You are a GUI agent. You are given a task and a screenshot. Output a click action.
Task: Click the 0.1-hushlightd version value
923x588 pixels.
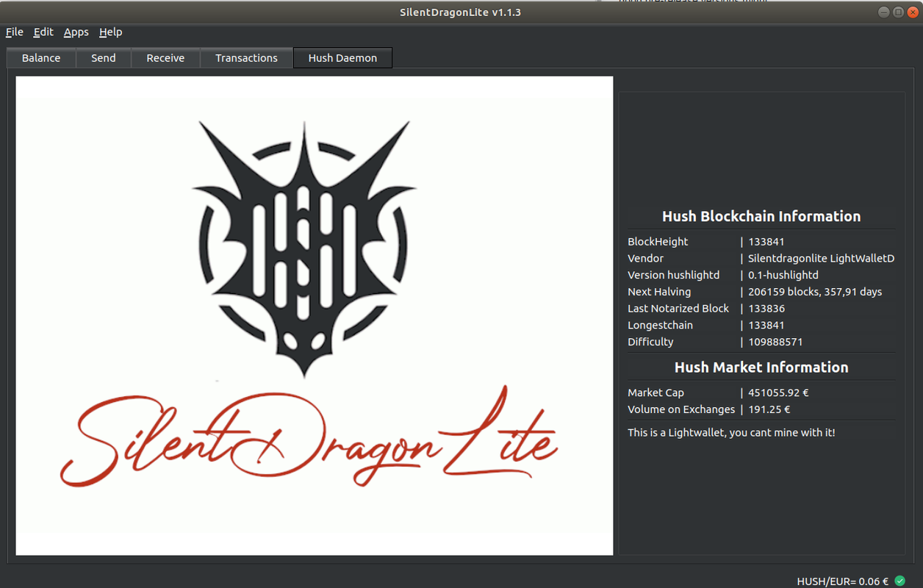[x=783, y=275]
